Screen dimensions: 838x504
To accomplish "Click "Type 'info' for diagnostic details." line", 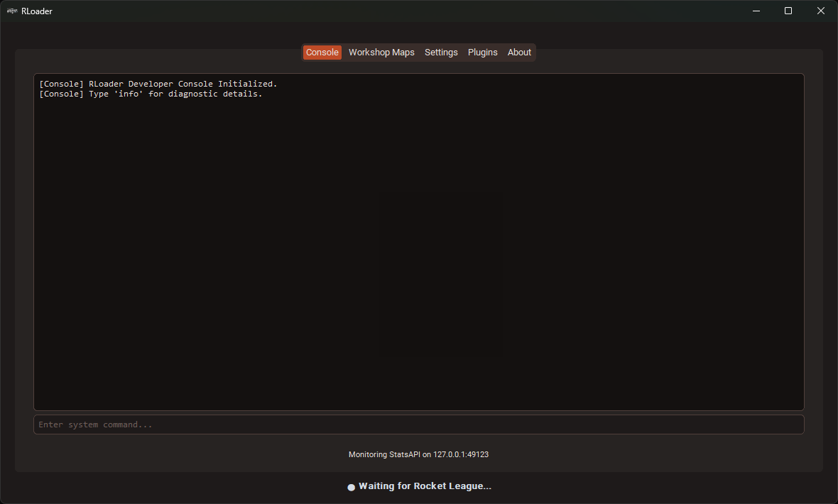I will (151, 94).
